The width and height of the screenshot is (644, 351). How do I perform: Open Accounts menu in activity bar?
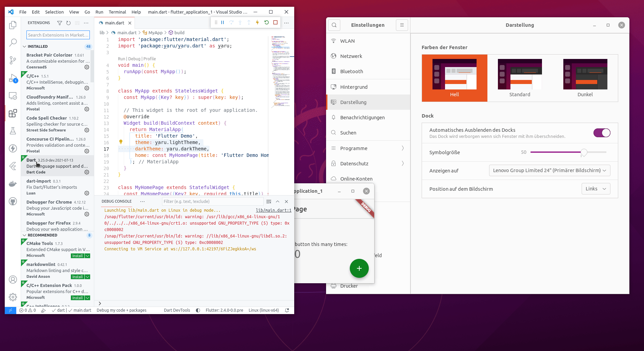point(13,280)
